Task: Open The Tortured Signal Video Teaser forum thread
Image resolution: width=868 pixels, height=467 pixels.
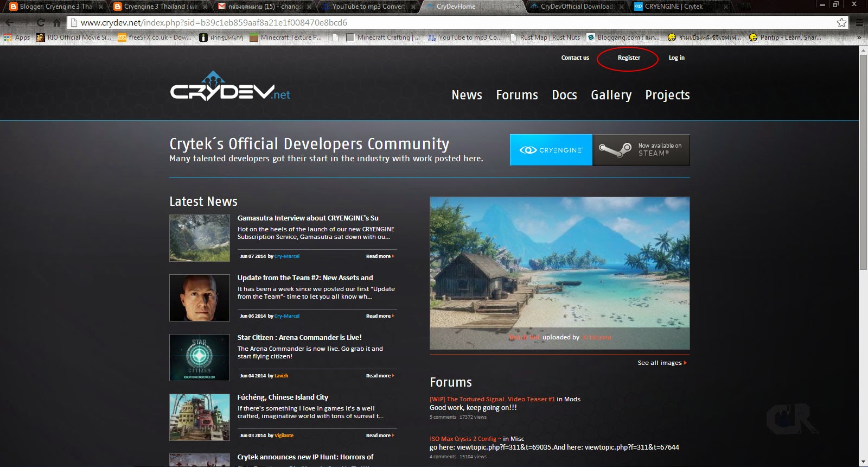Action: click(x=492, y=399)
